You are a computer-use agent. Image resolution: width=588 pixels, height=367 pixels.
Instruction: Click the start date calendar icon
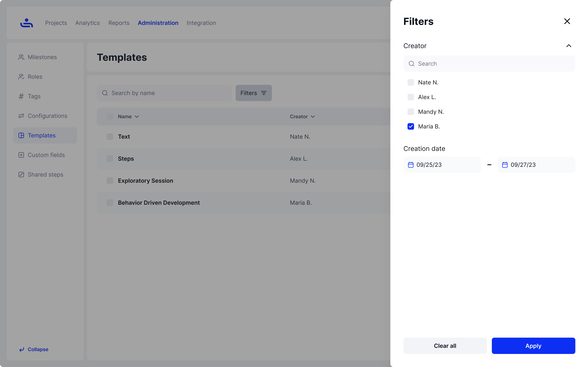(x=411, y=165)
